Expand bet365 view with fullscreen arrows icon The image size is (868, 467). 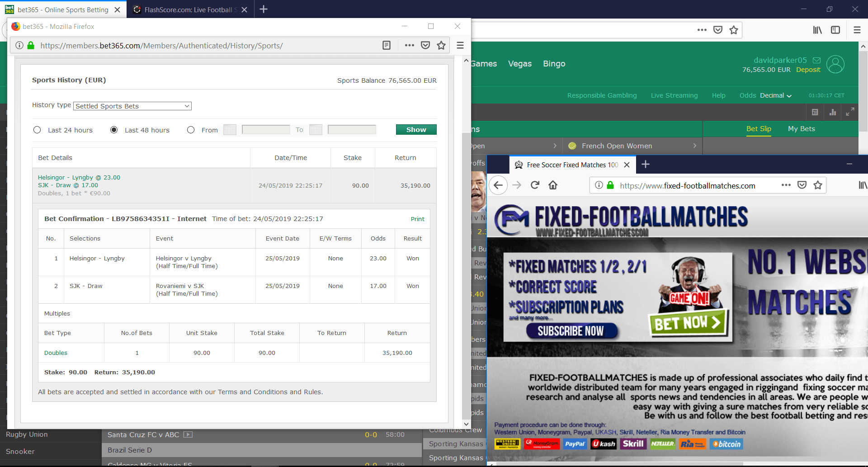coord(850,112)
